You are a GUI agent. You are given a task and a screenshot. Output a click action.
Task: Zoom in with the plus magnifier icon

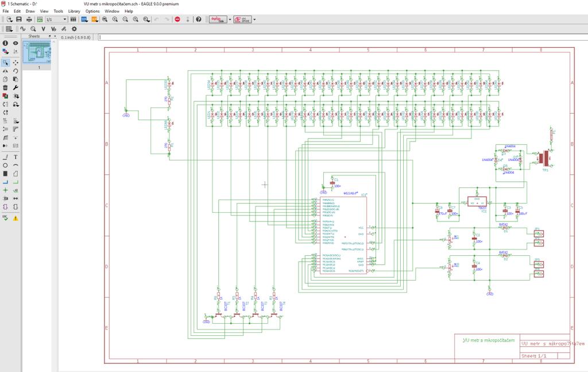(115, 19)
